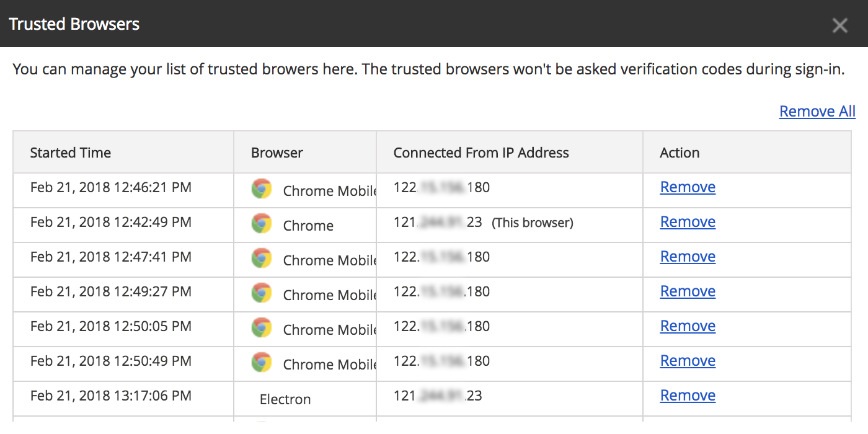Click the Remove All link
The image size is (868, 434).
[x=817, y=112]
